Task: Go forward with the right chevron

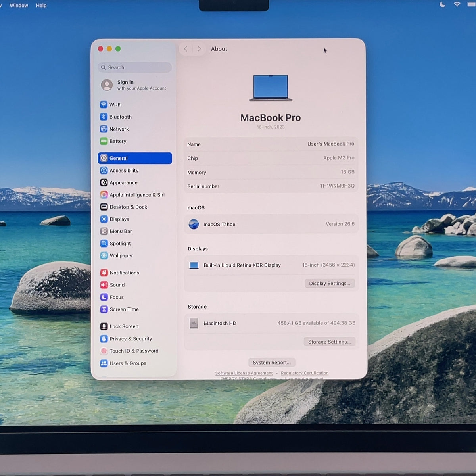Action: pos(199,49)
